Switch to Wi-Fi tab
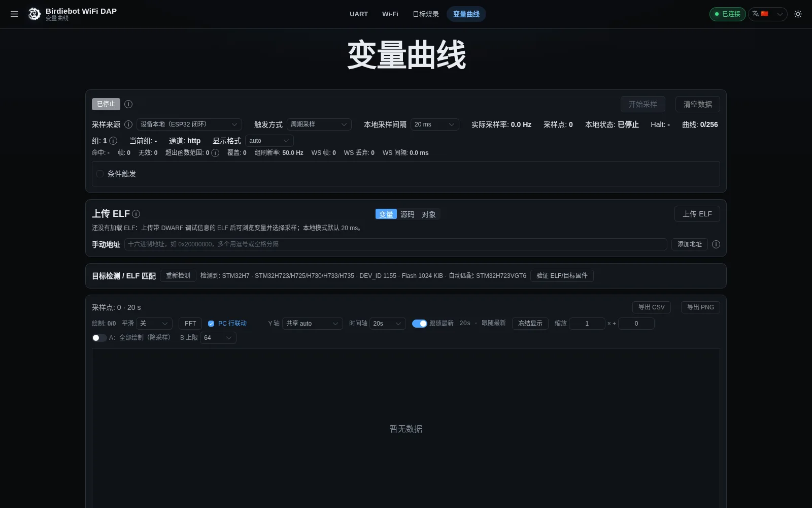Image resolution: width=812 pixels, height=508 pixels. click(x=390, y=14)
